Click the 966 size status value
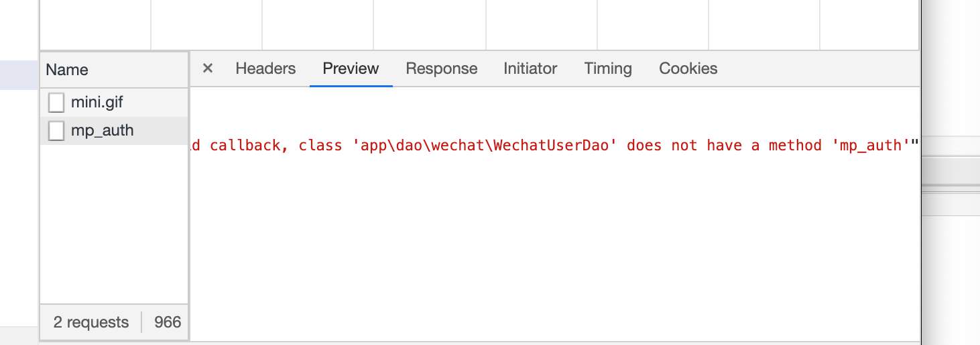980x345 pixels. 168,322
